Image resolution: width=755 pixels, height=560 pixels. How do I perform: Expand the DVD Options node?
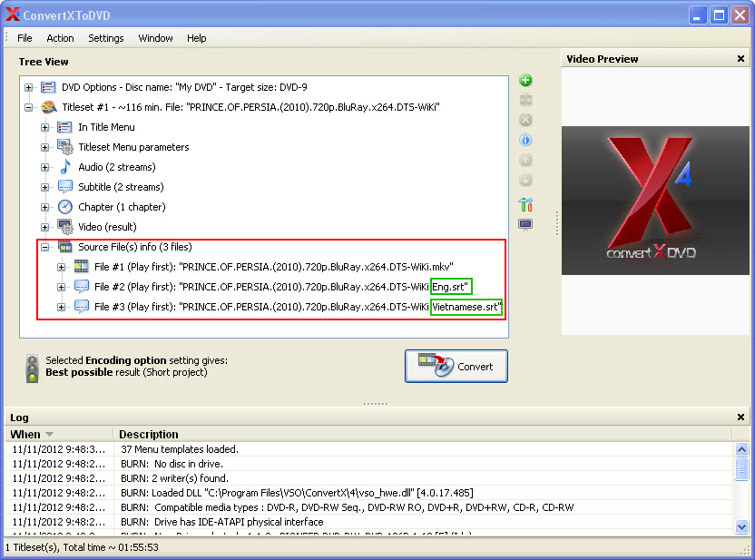click(29, 88)
